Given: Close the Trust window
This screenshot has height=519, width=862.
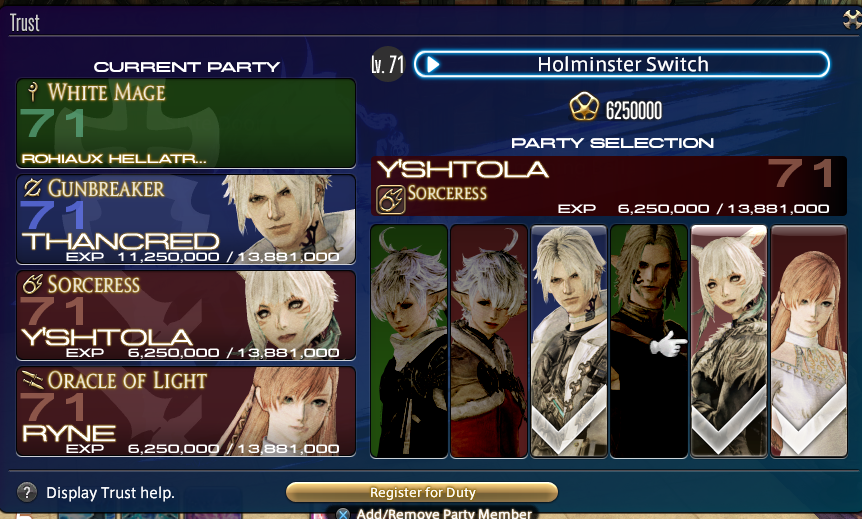Looking at the screenshot, I should coord(853,20).
